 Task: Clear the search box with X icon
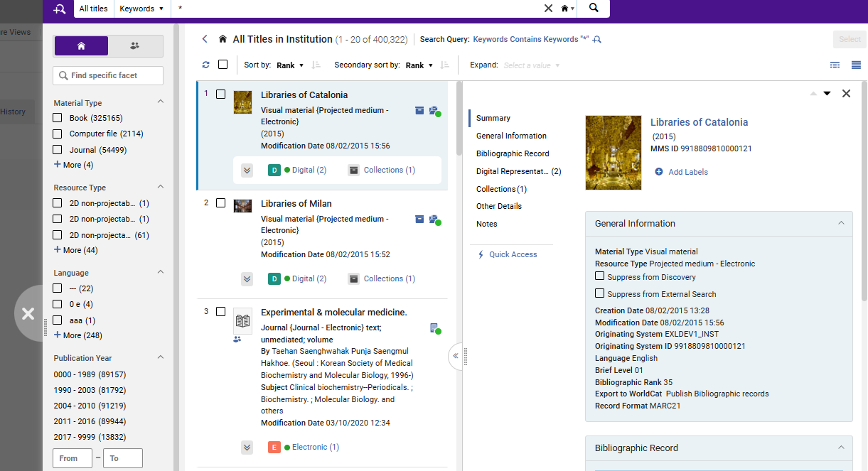click(x=548, y=9)
